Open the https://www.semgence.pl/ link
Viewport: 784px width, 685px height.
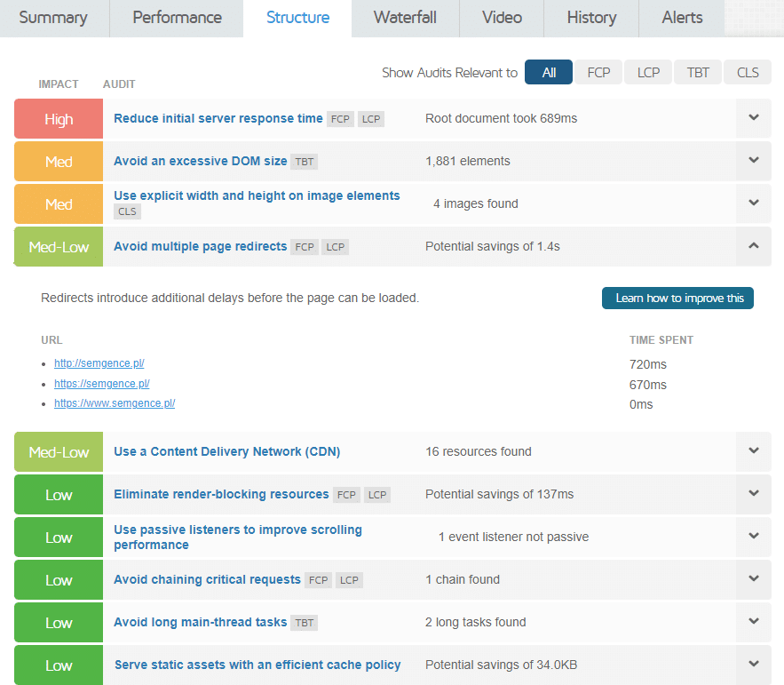[114, 403]
